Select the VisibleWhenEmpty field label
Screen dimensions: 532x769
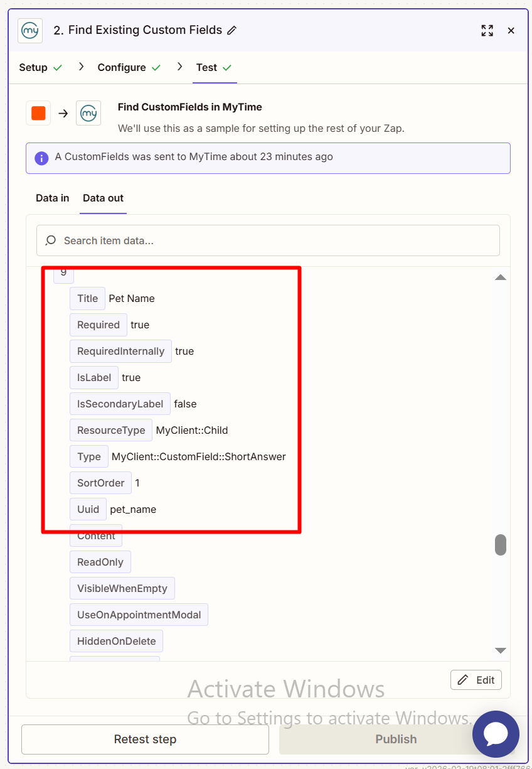(122, 588)
